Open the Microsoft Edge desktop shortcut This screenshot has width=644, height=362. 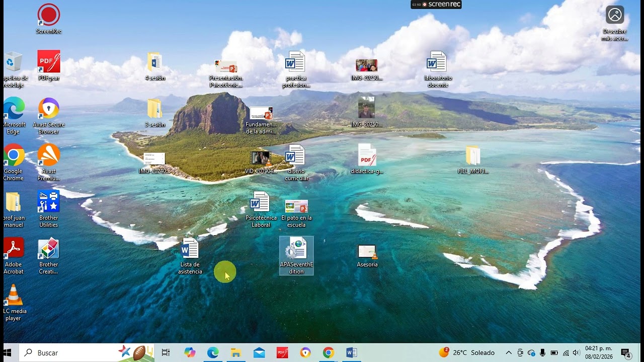(14, 116)
